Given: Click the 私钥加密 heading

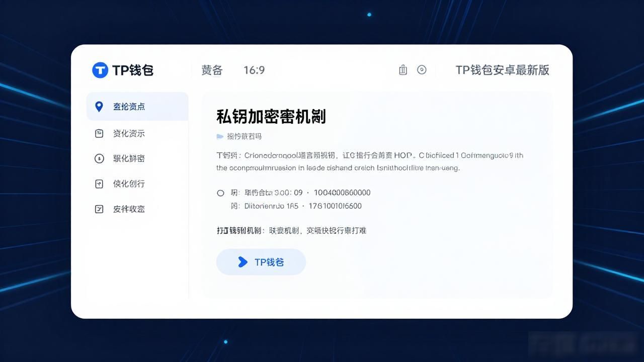Looking at the screenshot, I should 271,117.
